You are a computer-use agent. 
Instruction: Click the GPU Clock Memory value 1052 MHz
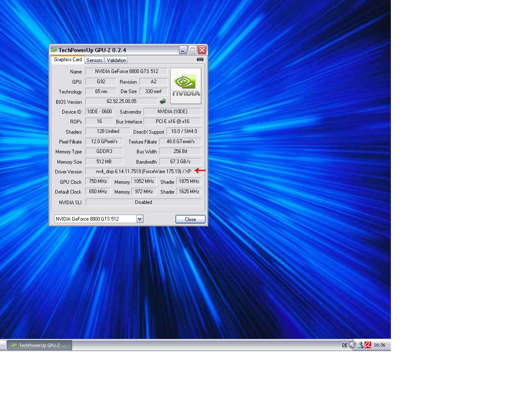[x=144, y=181]
